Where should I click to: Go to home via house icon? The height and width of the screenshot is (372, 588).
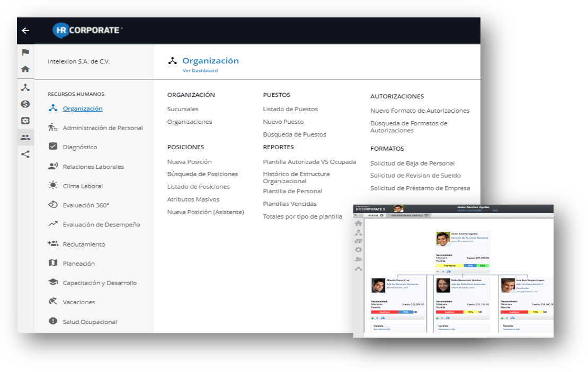pos(25,69)
